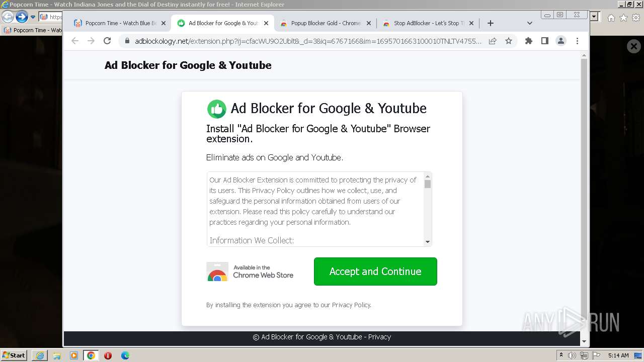Open Microsoft Edge from taskbar

[125, 355]
